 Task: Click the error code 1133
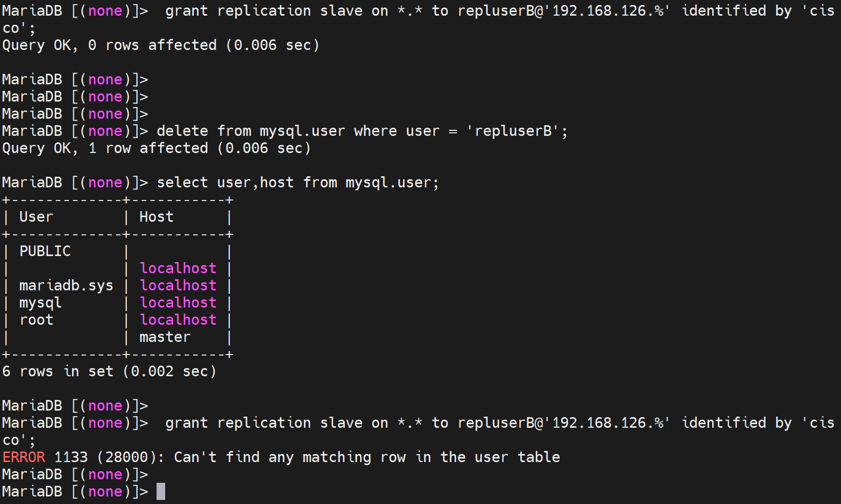pos(71,457)
